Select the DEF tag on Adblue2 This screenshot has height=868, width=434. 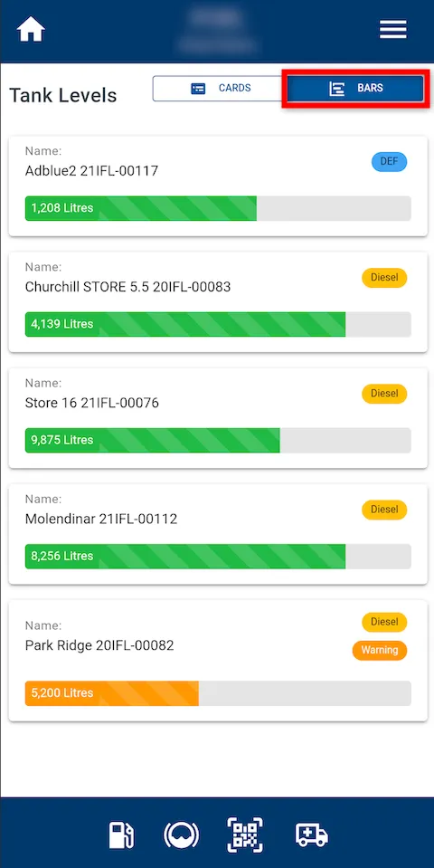pos(389,162)
